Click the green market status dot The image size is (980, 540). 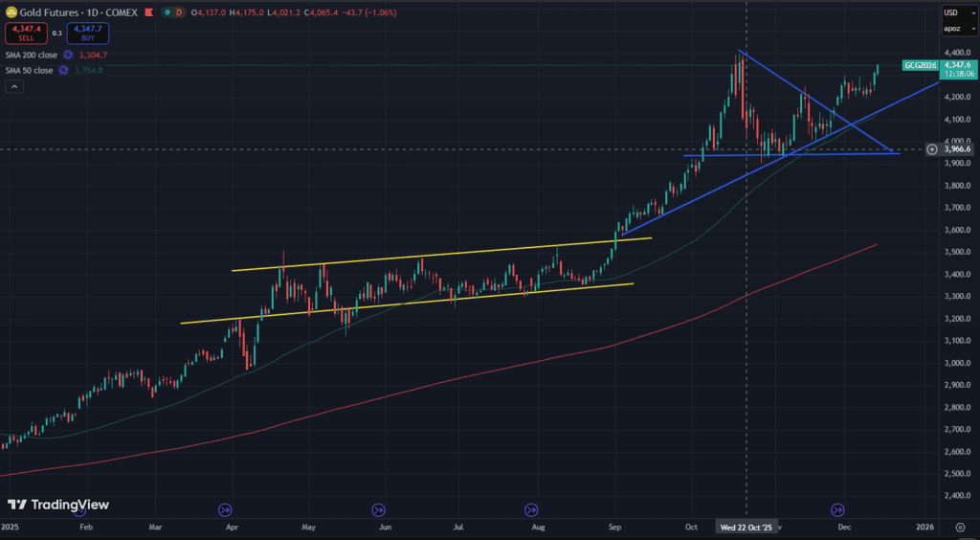coord(167,12)
